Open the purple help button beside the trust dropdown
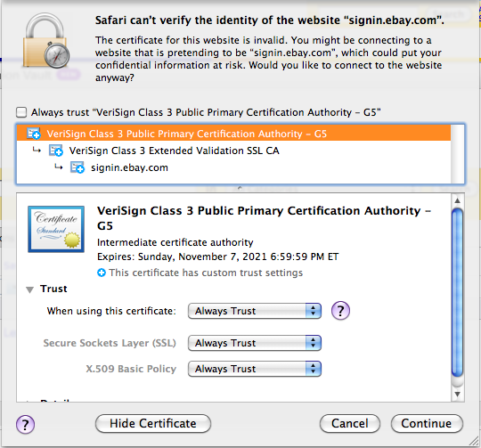This screenshot has width=481, height=448. click(340, 311)
